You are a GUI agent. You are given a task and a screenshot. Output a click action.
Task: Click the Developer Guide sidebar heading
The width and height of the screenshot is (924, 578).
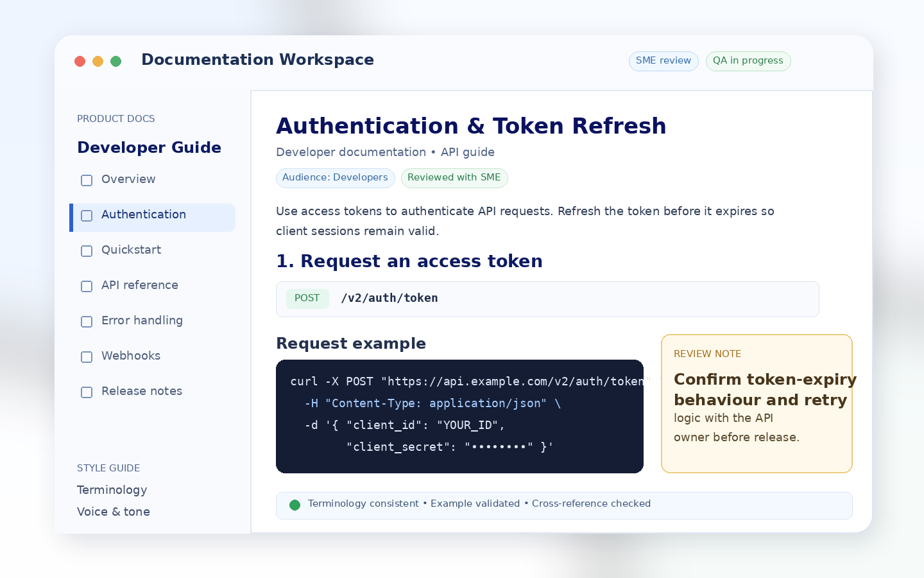149,148
